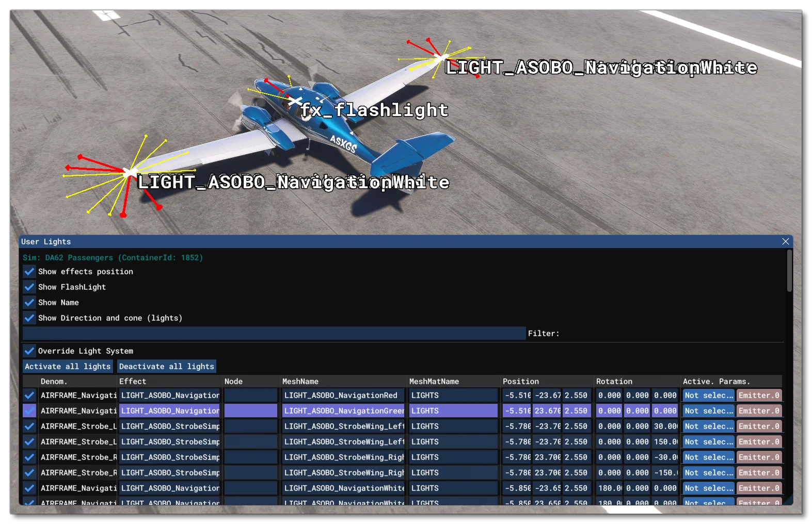Click Deactivate all lights button
Viewport: 812px width, 524px height.
click(166, 366)
